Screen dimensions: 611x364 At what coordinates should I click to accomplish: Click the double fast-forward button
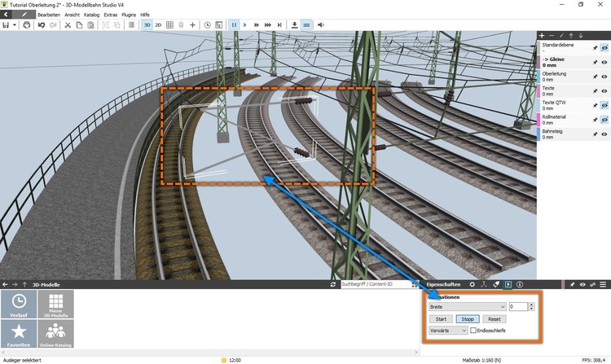click(257, 25)
